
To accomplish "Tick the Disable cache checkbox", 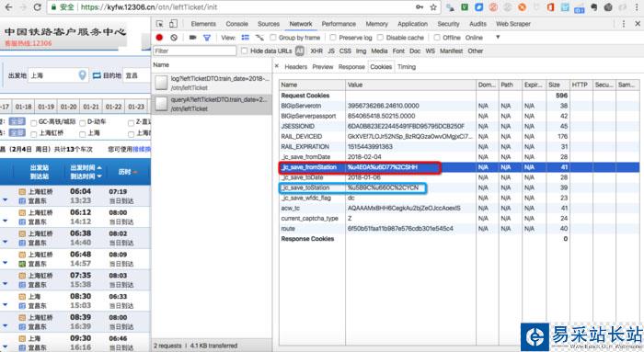I will tap(380, 38).
